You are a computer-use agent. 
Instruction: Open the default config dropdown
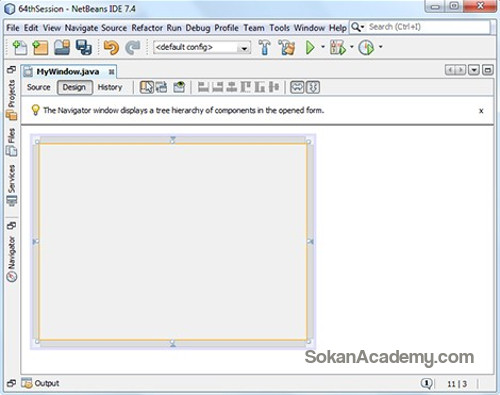pyautogui.click(x=202, y=47)
